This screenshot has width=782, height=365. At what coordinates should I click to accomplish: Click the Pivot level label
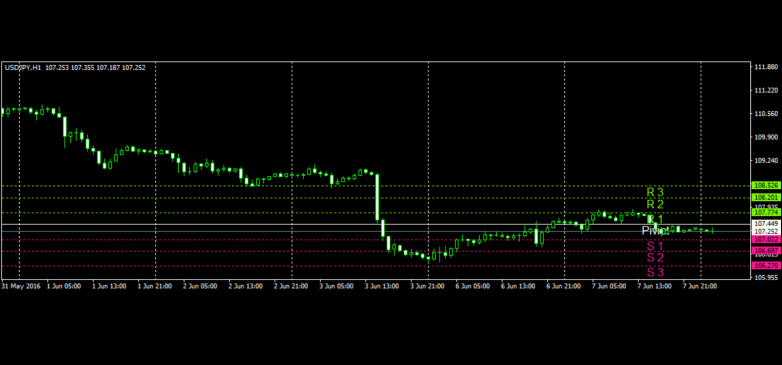tap(655, 231)
